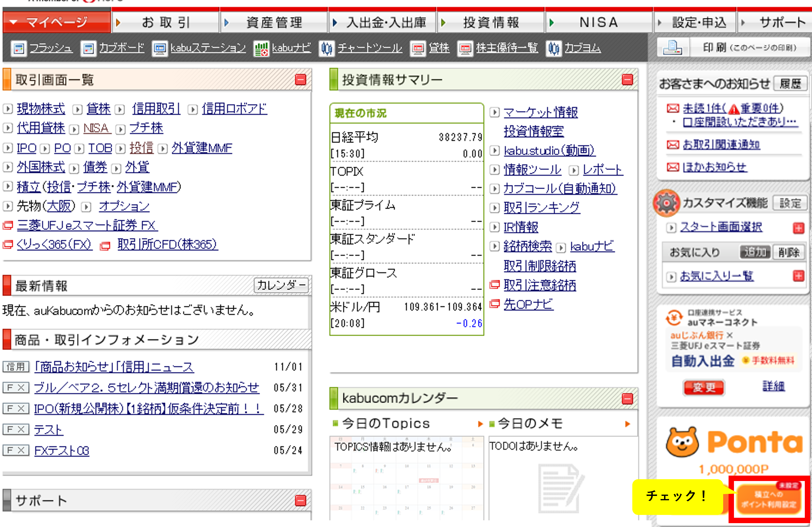Open the 口座開設いただきあり… notice link
Image resolution: width=812 pixels, height=527 pixels.
click(740, 122)
